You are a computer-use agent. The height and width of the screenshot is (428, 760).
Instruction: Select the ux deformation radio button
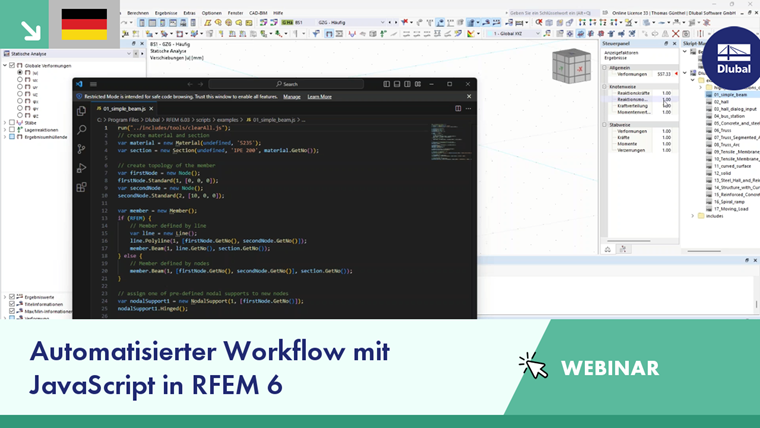click(x=20, y=79)
